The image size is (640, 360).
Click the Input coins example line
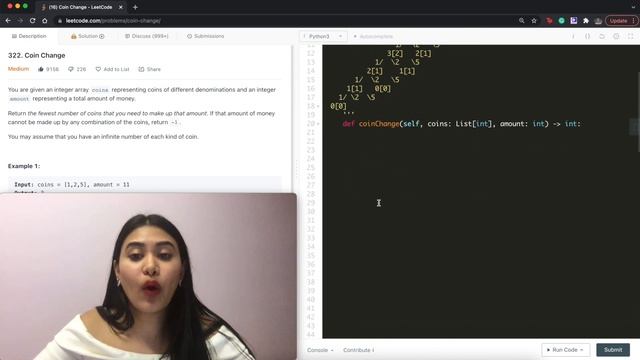click(x=72, y=184)
